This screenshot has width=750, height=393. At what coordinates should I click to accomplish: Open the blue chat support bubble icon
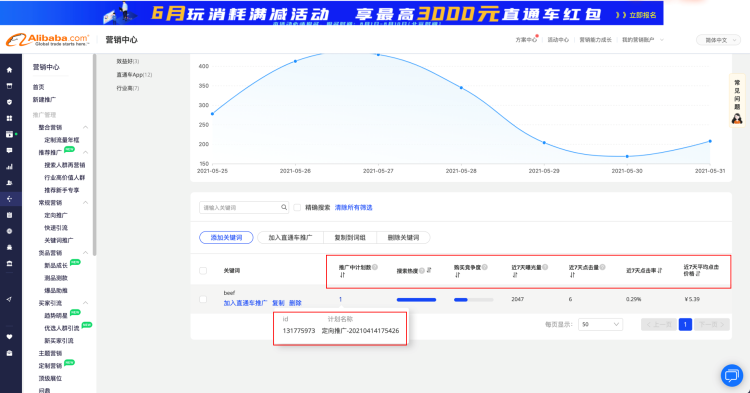731,375
